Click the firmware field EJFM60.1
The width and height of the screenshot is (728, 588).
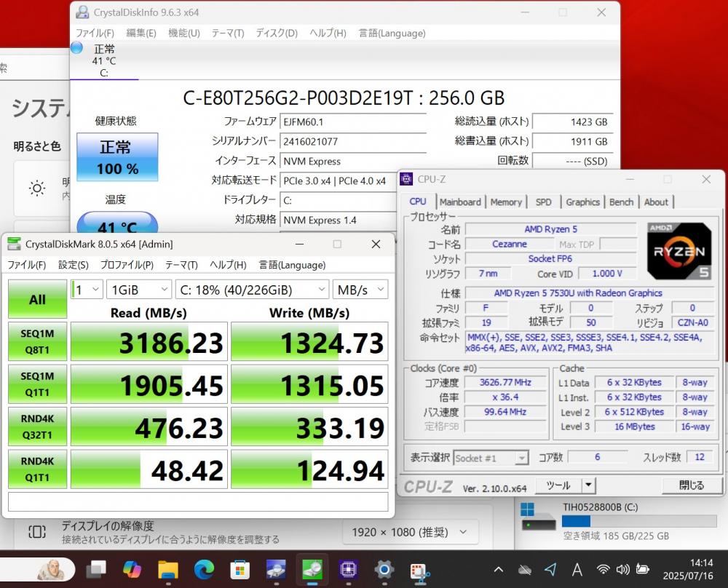pyautogui.click(x=353, y=122)
